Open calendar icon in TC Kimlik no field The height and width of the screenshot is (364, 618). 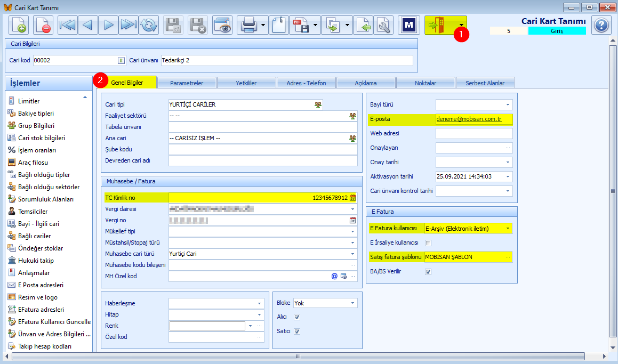(x=353, y=198)
